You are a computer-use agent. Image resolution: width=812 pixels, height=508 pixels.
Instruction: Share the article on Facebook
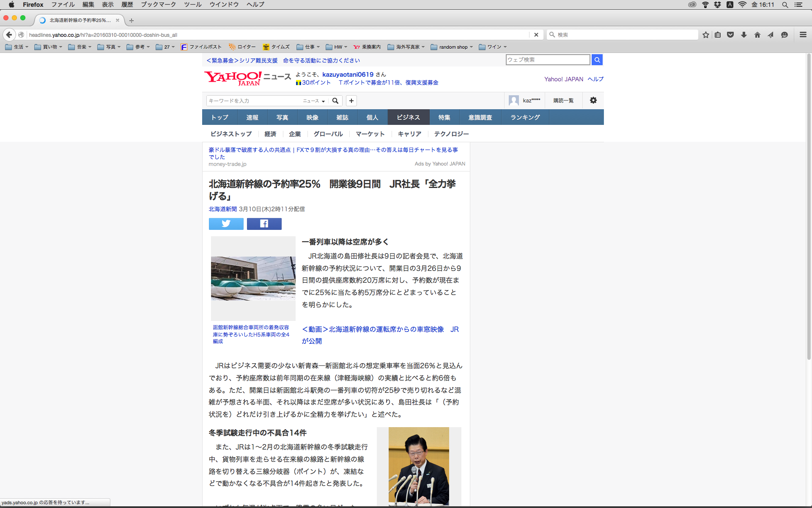tap(264, 224)
